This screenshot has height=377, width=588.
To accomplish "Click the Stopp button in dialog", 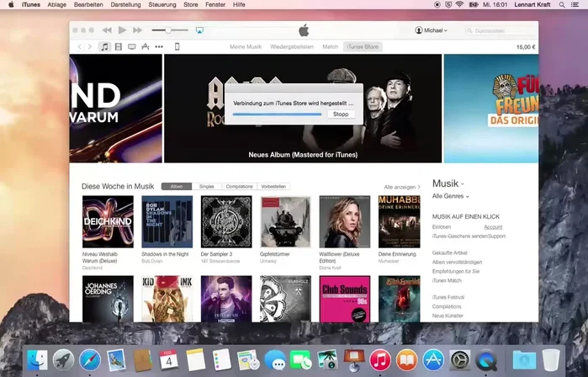I will click(341, 114).
